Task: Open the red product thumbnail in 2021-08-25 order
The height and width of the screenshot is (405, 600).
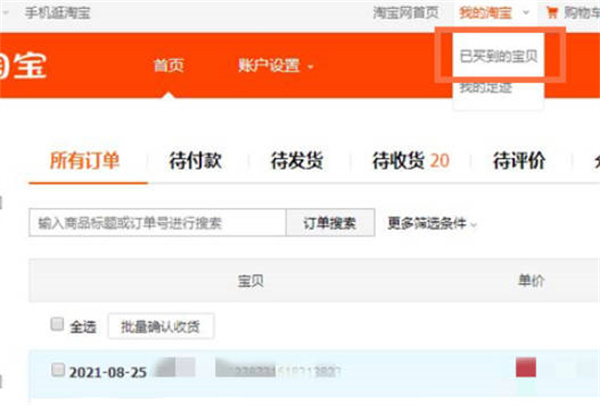Action: (x=526, y=367)
